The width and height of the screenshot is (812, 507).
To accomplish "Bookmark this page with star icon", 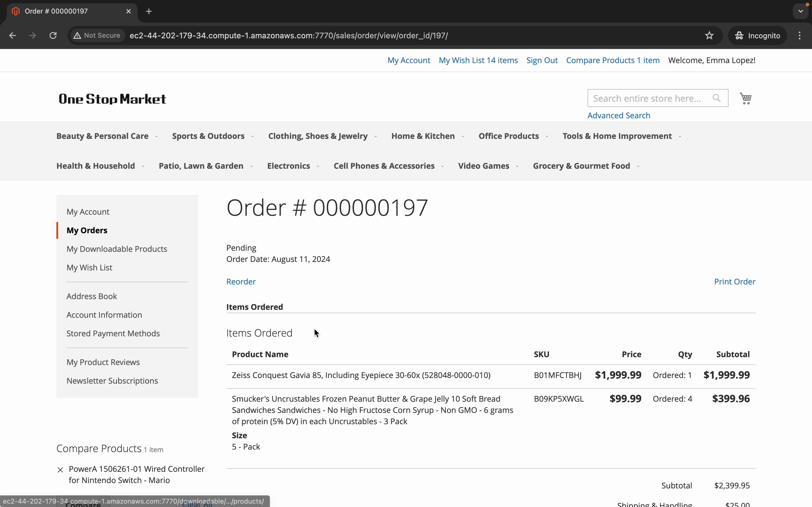I will tap(709, 35).
